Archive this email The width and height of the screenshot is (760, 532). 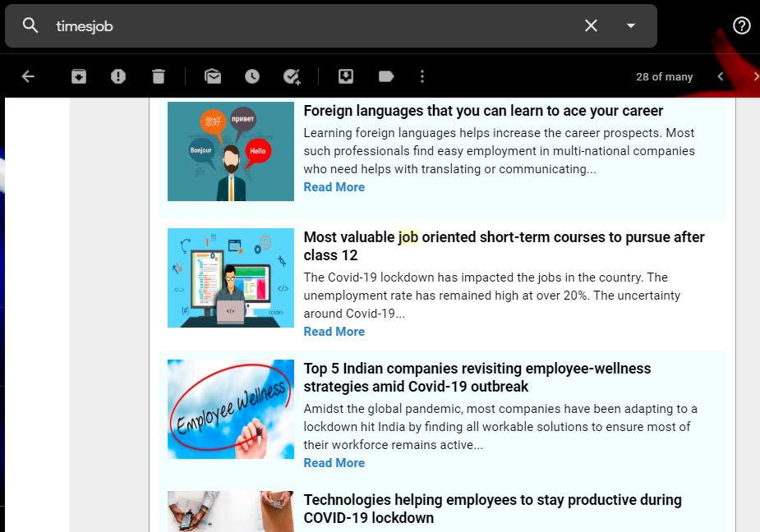click(79, 76)
